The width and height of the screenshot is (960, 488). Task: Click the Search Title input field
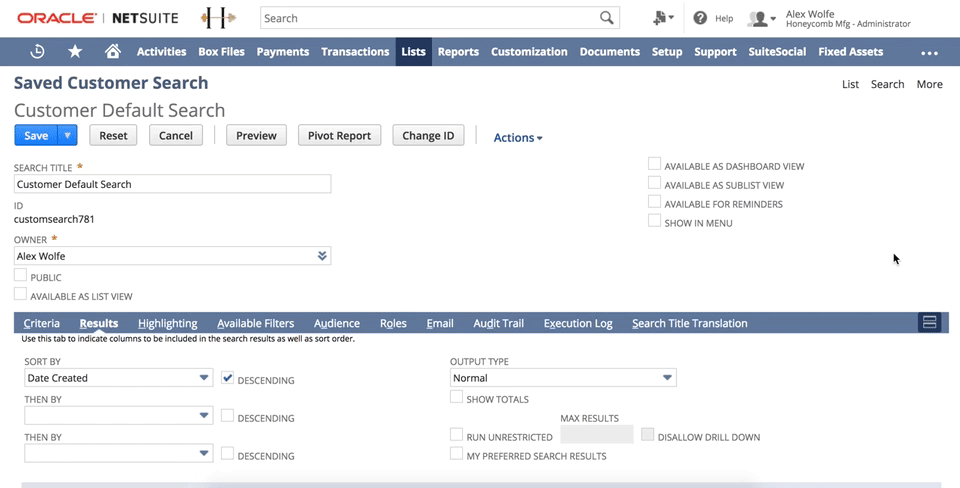tap(172, 184)
